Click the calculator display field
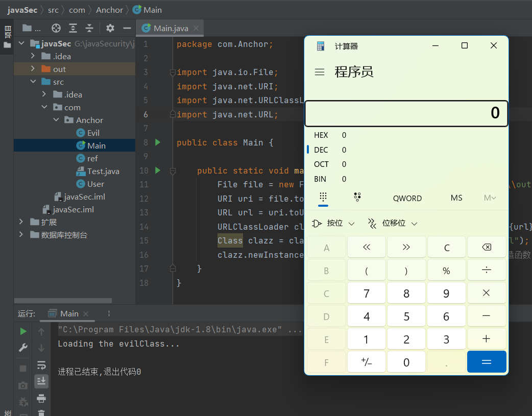This screenshot has height=416, width=532. pos(406,113)
